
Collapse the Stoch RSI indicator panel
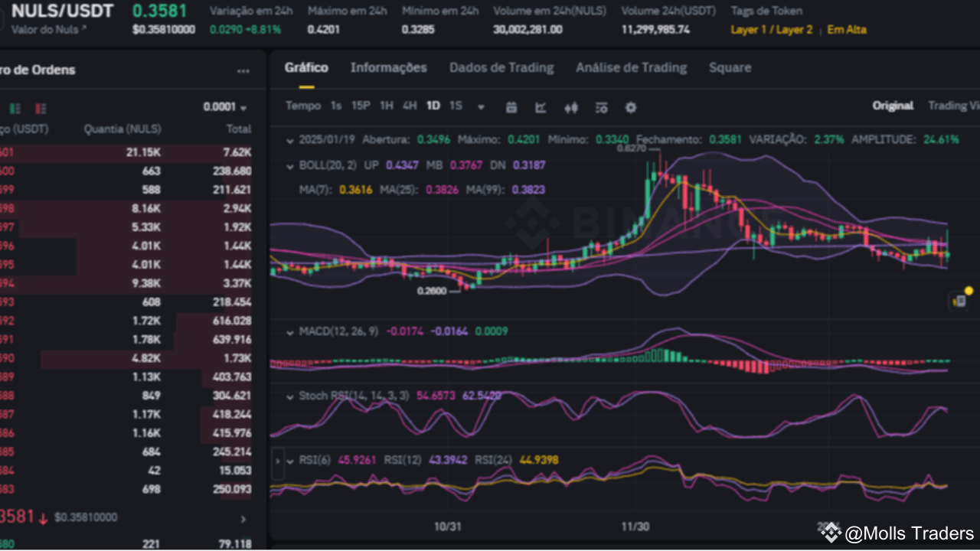(x=290, y=396)
